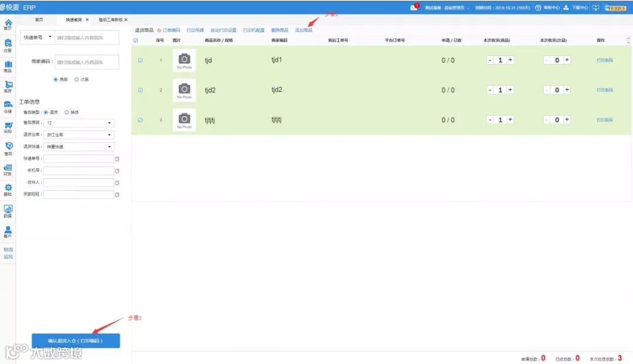Screen dimensions: 633x364
Task: Increase good quantity for tjd row
Action: click(x=511, y=60)
